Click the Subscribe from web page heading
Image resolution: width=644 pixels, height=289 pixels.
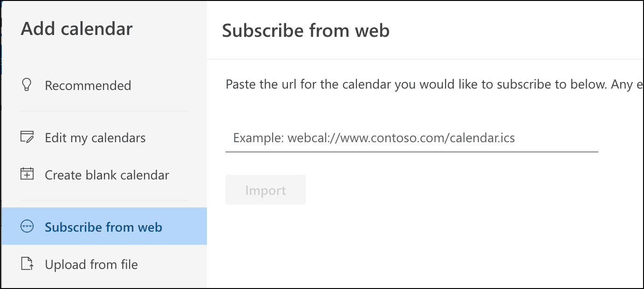[x=306, y=31]
